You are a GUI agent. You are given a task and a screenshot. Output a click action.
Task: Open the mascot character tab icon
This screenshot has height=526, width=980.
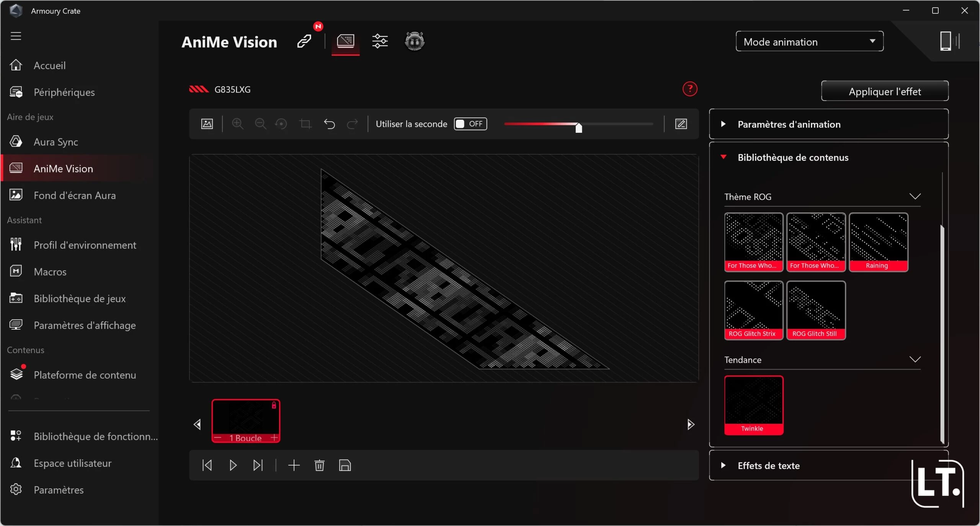pos(415,41)
